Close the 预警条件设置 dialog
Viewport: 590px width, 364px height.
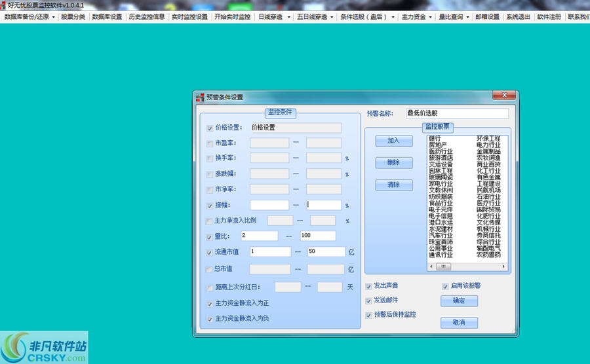506,96
